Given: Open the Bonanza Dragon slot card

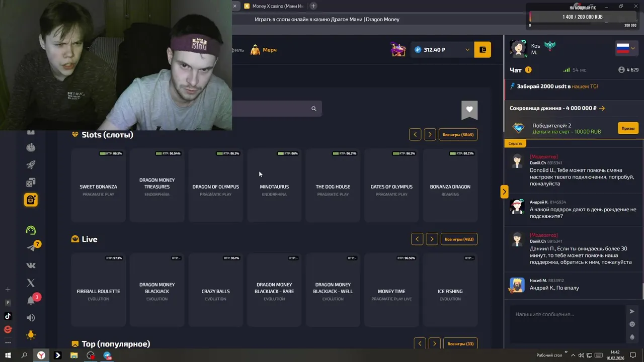Looking at the screenshot, I should 450,186.
